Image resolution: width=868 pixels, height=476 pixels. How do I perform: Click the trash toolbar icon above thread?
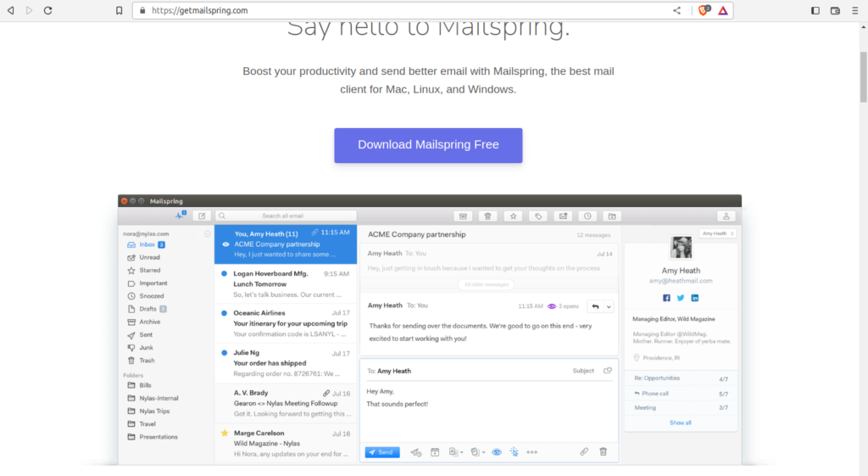[x=487, y=216]
